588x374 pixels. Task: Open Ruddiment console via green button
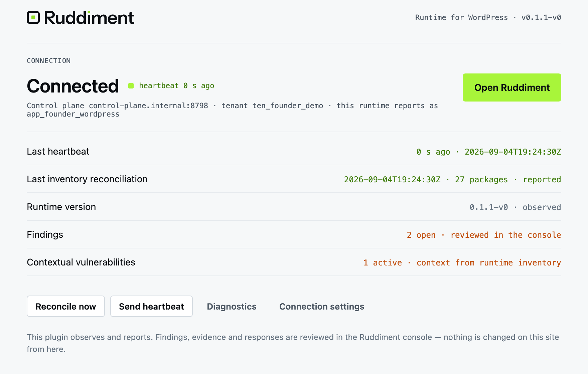512,87
